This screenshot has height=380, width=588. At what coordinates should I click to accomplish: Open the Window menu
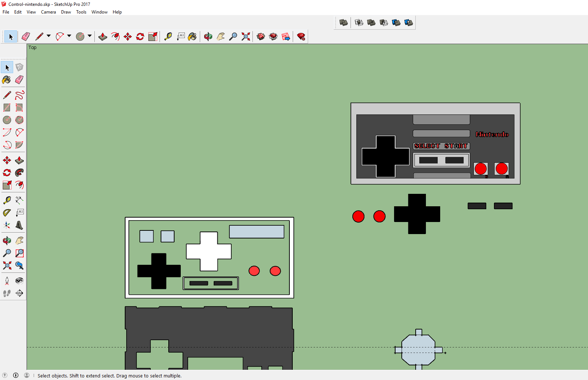click(x=100, y=12)
